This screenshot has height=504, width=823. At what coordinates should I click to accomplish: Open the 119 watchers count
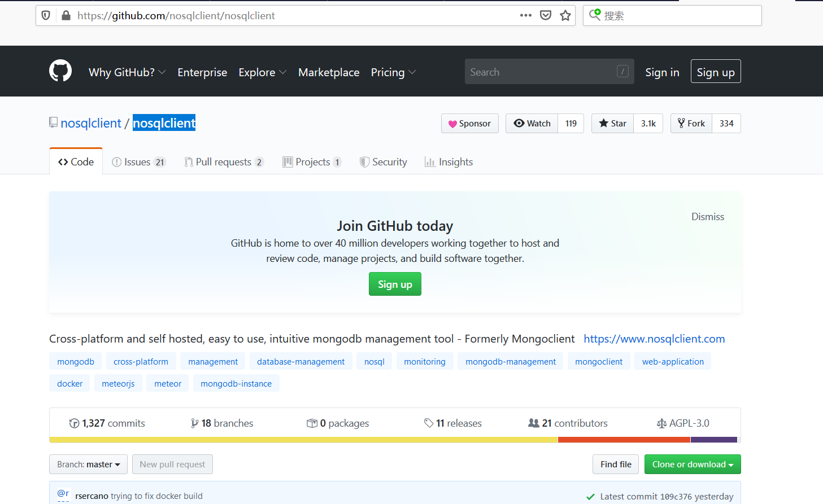pyautogui.click(x=571, y=124)
